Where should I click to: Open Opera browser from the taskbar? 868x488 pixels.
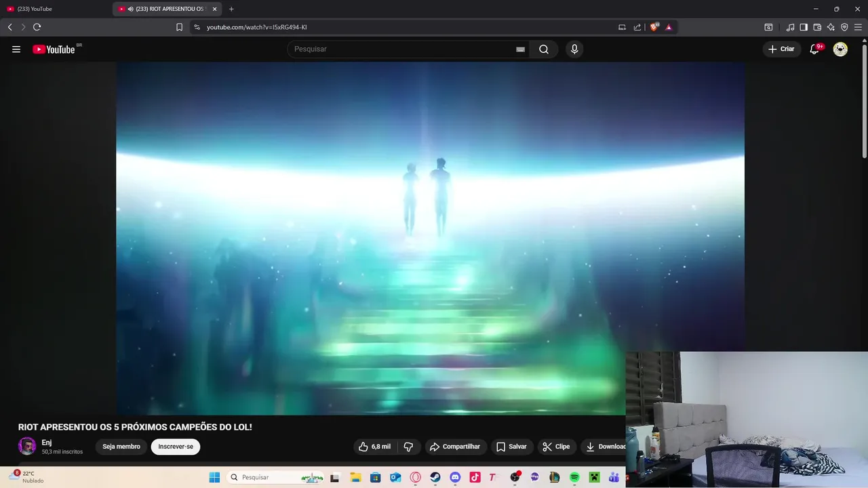(416, 477)
